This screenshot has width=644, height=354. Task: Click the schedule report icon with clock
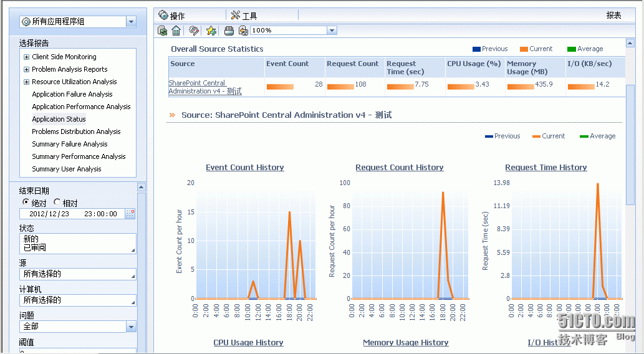pos(194,31)
